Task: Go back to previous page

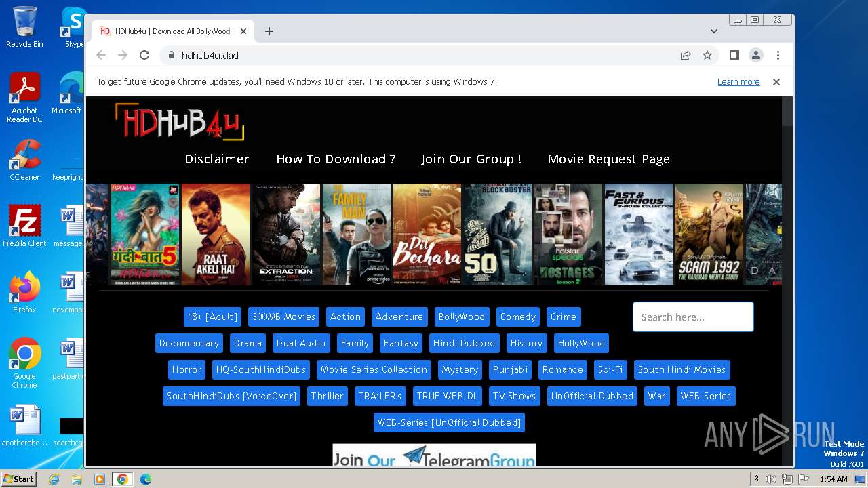Action: pyautogui.click(x=101, y=55)
